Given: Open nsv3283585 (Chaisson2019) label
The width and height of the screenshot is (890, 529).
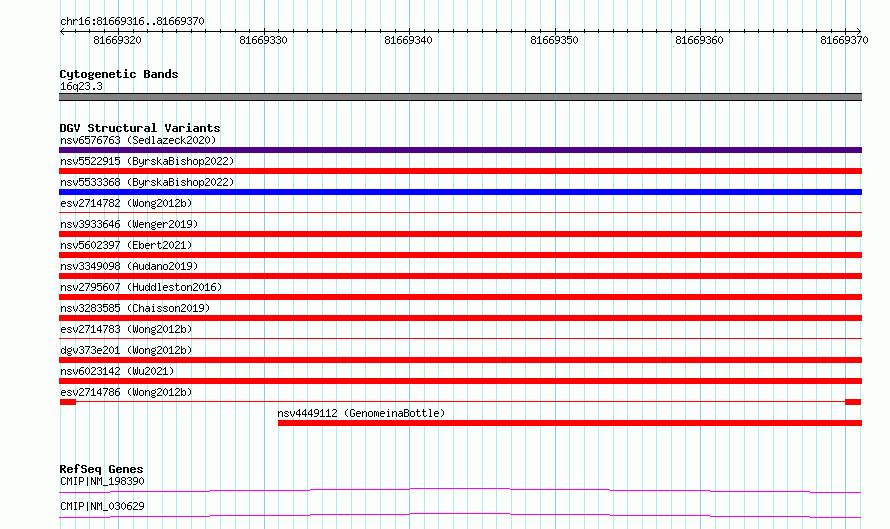Looking at the screenshot, I should click(x=135, y=308).
